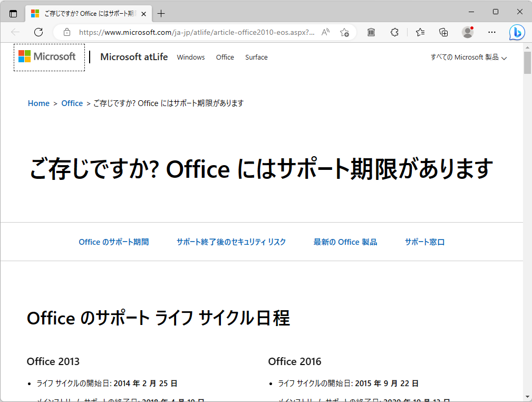Open the Extensions puzzle-piece menu
This screenshot has width=532, height=402.
(394, 32)
